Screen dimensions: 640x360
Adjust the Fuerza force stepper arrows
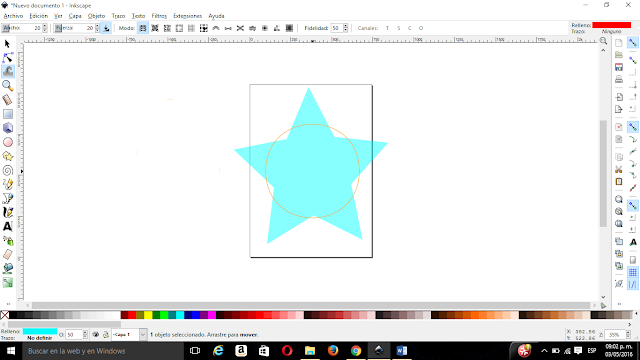pos(97,28)
